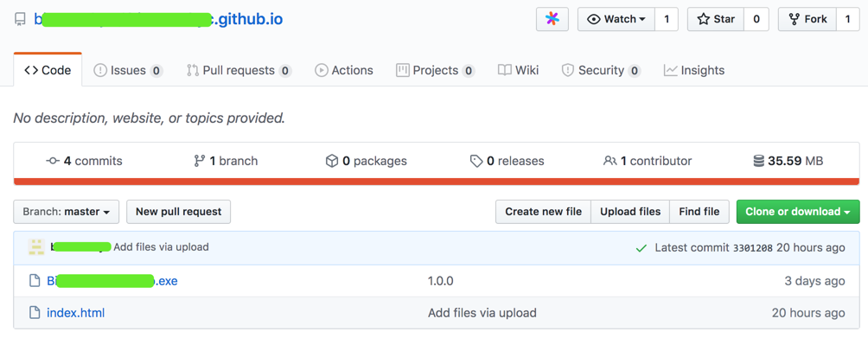Open the latest commit message 'Add files via upload'
Screen dimensions: 868x338
tap(161, 247)
